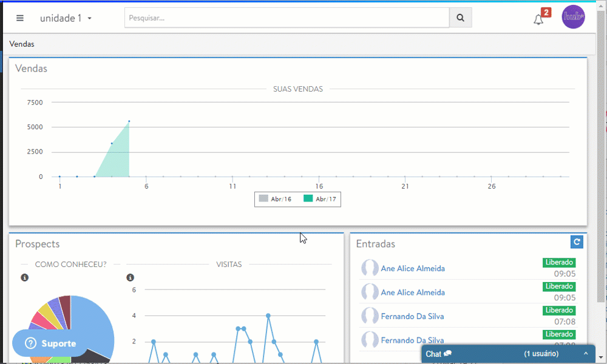Open the user profile avatar
Image resolution: width=607 pixels, height=364 pixels.
(573, 17)
